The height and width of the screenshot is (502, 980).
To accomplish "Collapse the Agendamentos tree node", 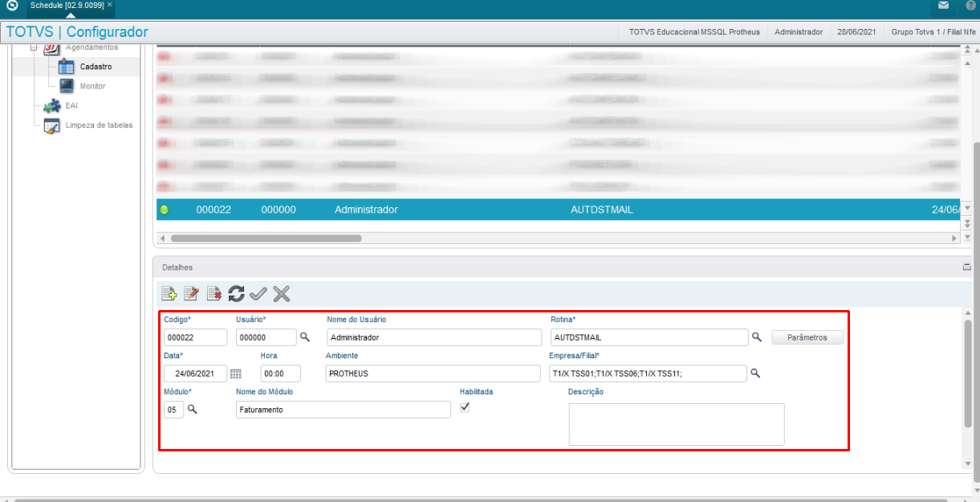I will 34,47.
